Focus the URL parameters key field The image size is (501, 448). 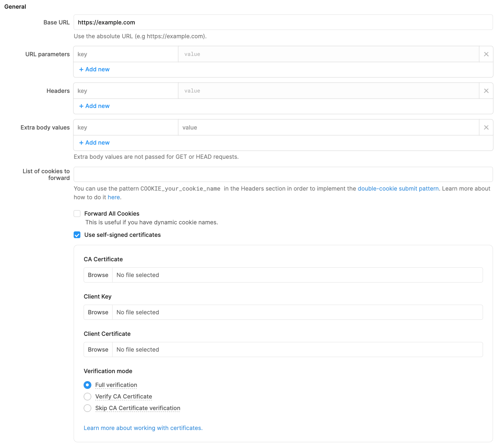(x=126, y=54)
